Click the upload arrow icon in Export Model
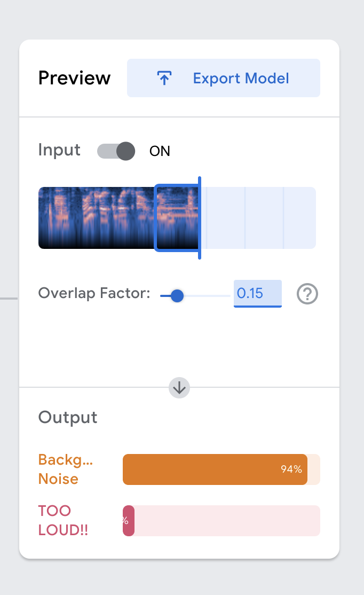This screenshot has height=595, width=364. click(164, 79)
